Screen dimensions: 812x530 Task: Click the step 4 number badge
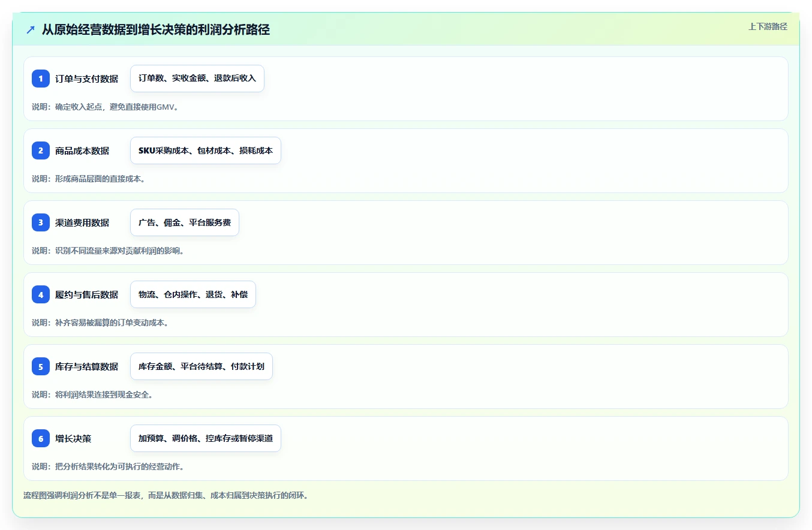[41, 294]
